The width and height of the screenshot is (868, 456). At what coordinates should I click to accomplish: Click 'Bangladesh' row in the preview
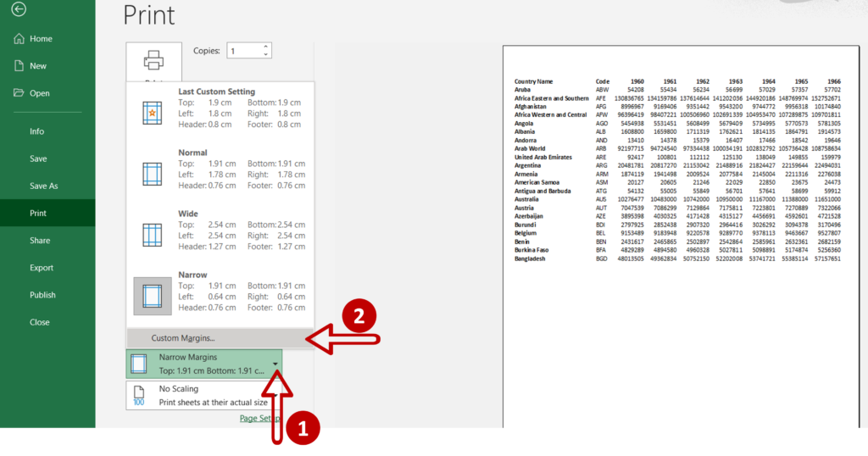[x=530, y=259]
